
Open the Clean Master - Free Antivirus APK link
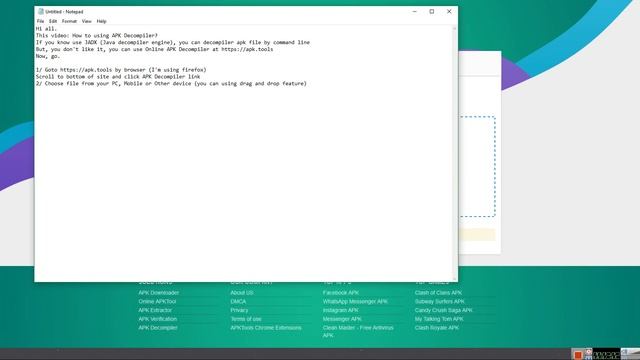358,331
